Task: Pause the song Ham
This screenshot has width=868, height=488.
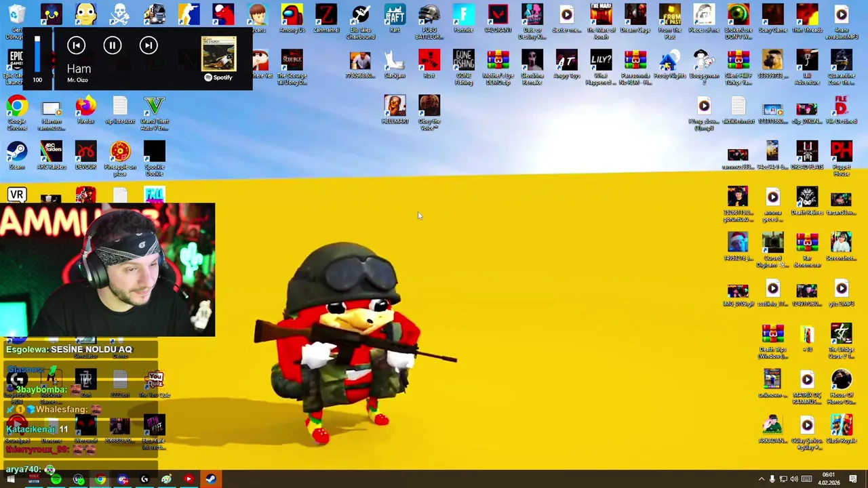Action: tap(113, 45)
